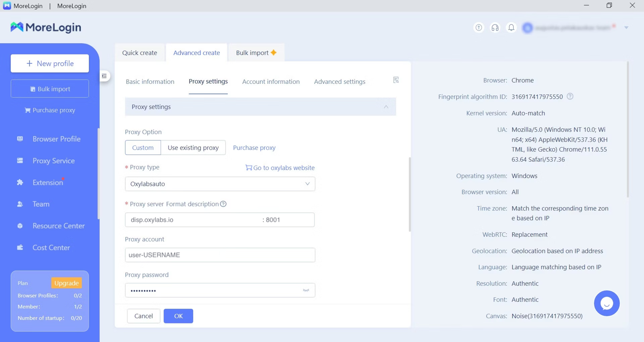Image resolution: width=644 pixels, height=342 pixels.
Task: Collapse the sidebar with the toggle icon
Action: click(x=104, y=76)
